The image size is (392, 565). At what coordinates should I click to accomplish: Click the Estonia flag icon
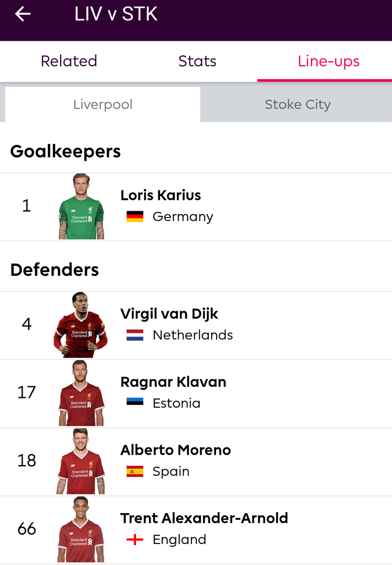point(135,403)
